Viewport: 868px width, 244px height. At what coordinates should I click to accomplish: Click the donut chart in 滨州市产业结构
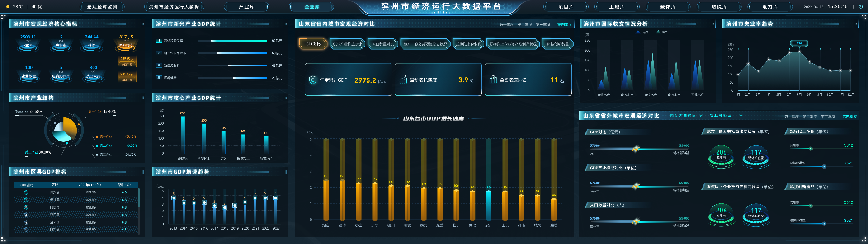(x=65, y=130)
